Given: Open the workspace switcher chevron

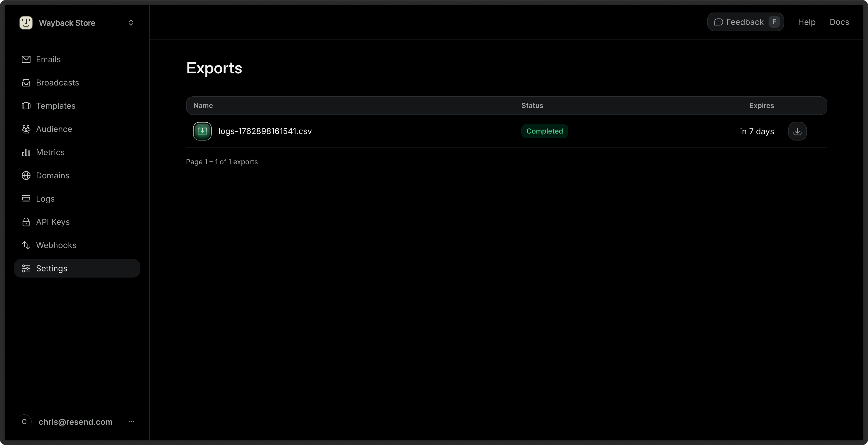Looking at the screenshot, I should [131, 23].
